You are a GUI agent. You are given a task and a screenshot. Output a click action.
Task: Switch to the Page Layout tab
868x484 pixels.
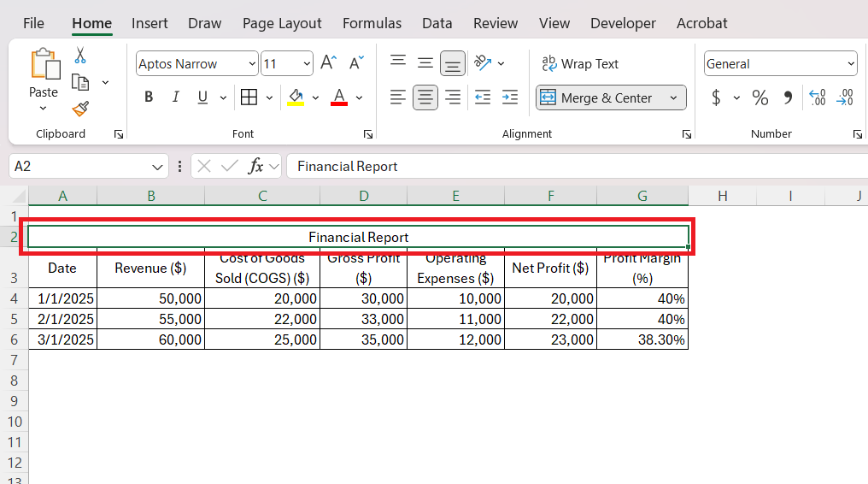(282, 23)
